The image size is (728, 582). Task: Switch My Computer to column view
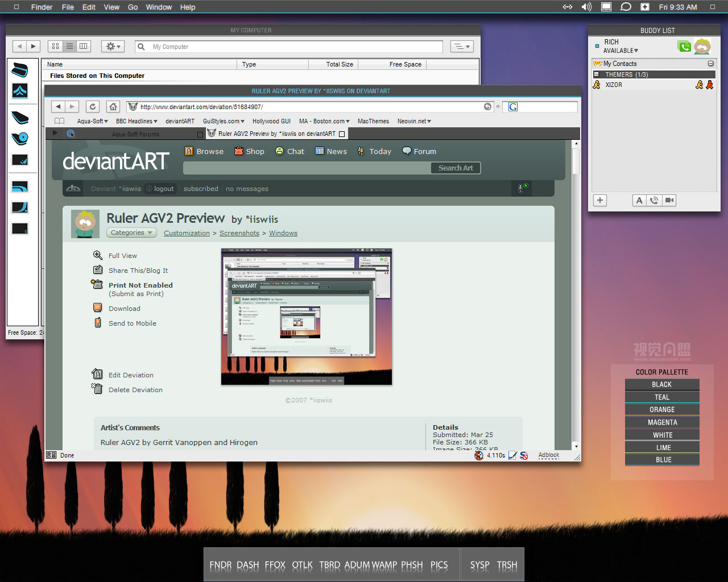(83, 46)
